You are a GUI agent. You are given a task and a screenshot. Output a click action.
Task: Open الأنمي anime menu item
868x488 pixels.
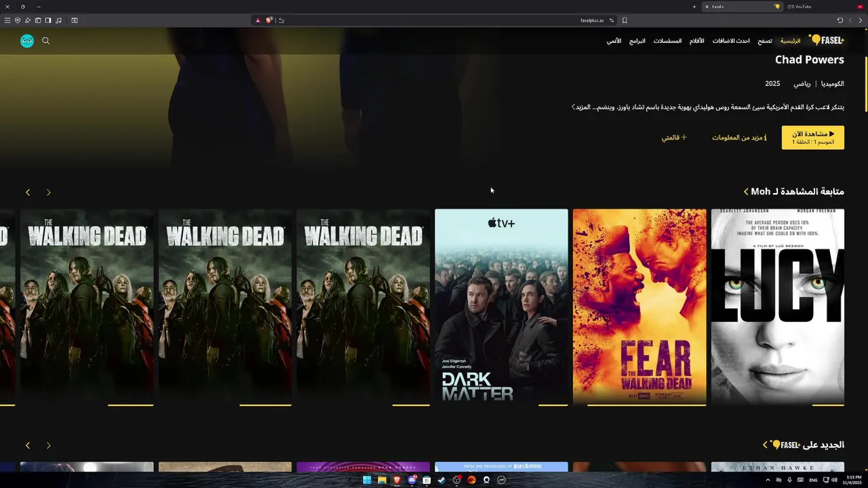[614, 41]
